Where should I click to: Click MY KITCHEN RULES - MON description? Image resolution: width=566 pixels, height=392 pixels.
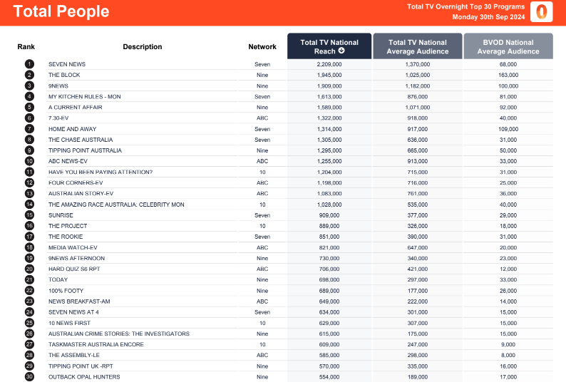(84, 97)
